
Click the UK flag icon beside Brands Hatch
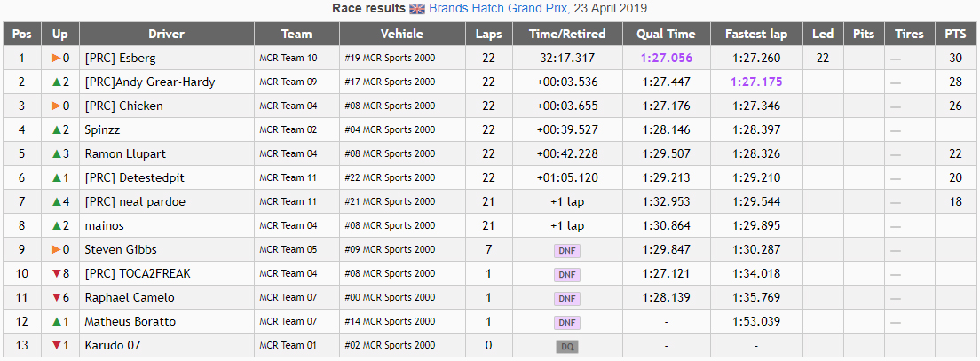click(417, 9)
